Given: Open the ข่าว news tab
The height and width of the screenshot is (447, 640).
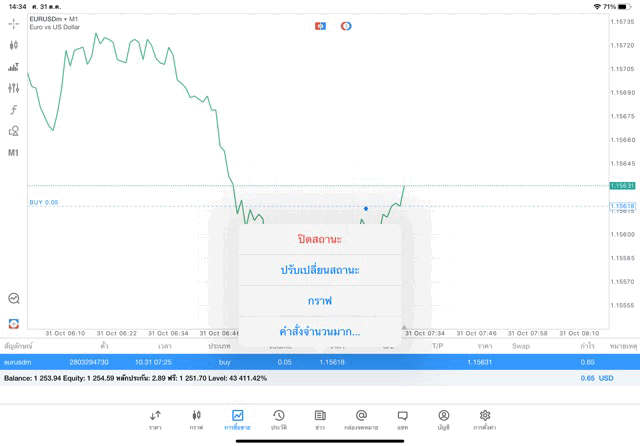Looking at the screenshot, I should tap(320, 419).
